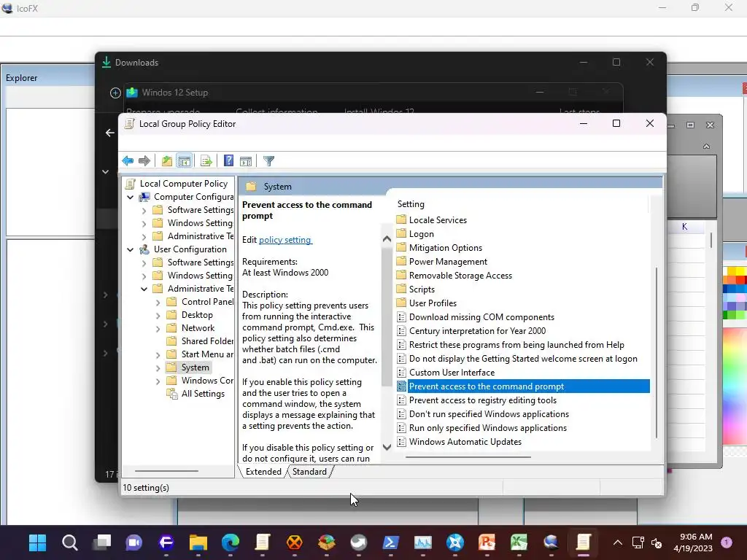
Task: Click the Export List toolbar icon
Action: tap(206, 161)
